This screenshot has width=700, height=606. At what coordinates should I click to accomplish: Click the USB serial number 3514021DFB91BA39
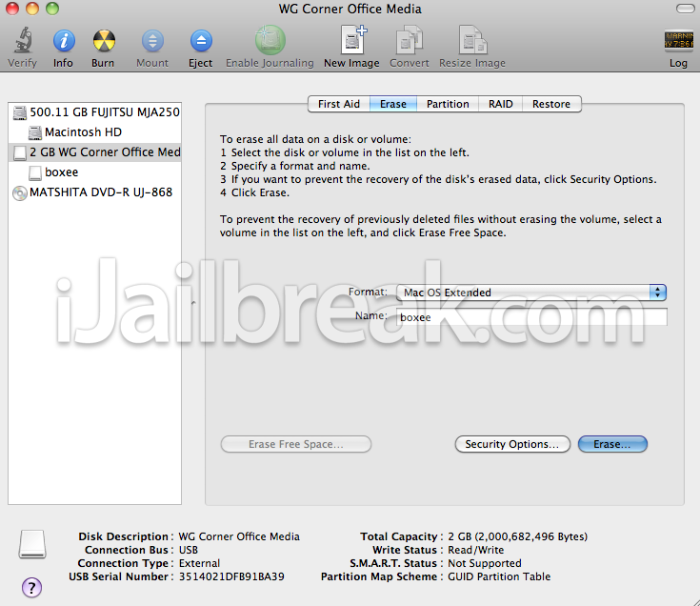click(x=231, y=576)
